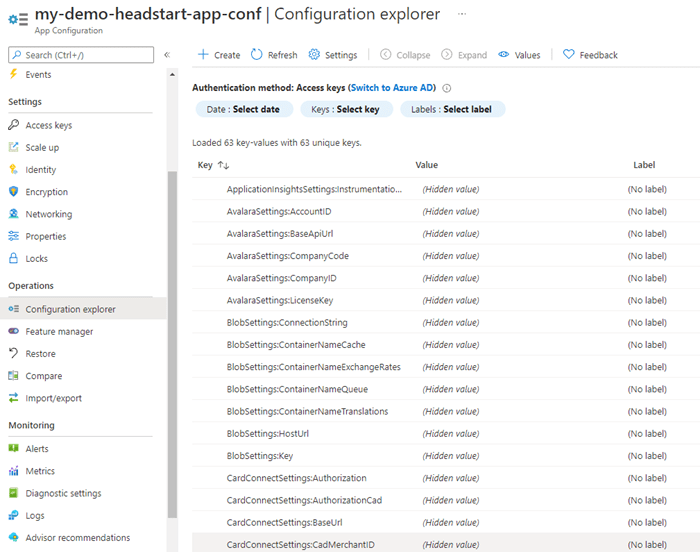
Task: Click the Alerts icon
Action: pyautogui.click(x=13, y=448)
